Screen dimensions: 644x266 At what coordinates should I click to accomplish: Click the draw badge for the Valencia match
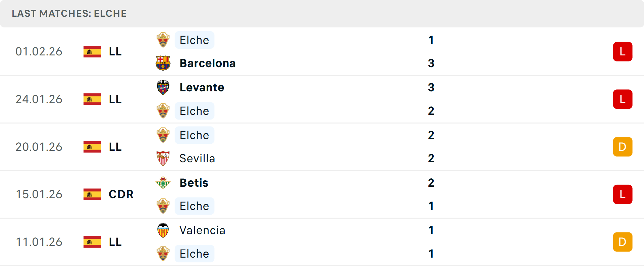(x=623, y=242)
